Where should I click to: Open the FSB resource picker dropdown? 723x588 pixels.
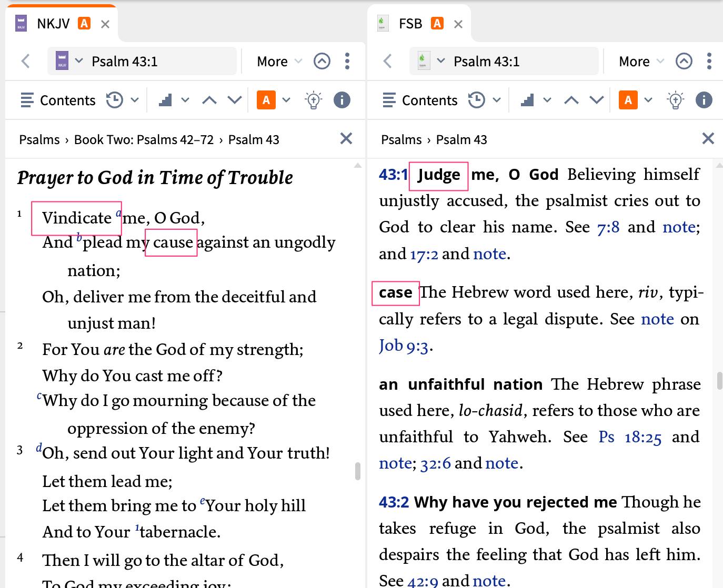432,61
